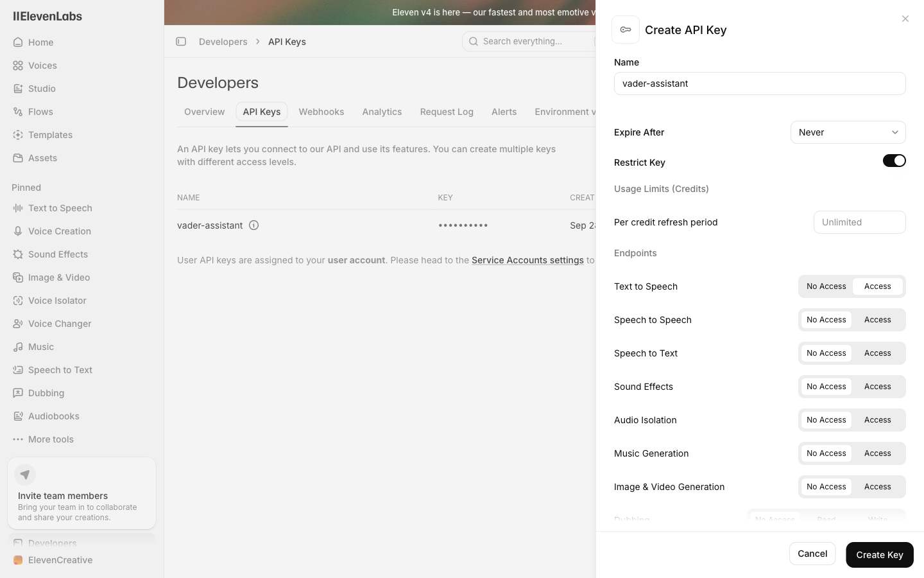Open the ElevenCreative workspace icon
924x578 pixels.
(x=18, y=560)
